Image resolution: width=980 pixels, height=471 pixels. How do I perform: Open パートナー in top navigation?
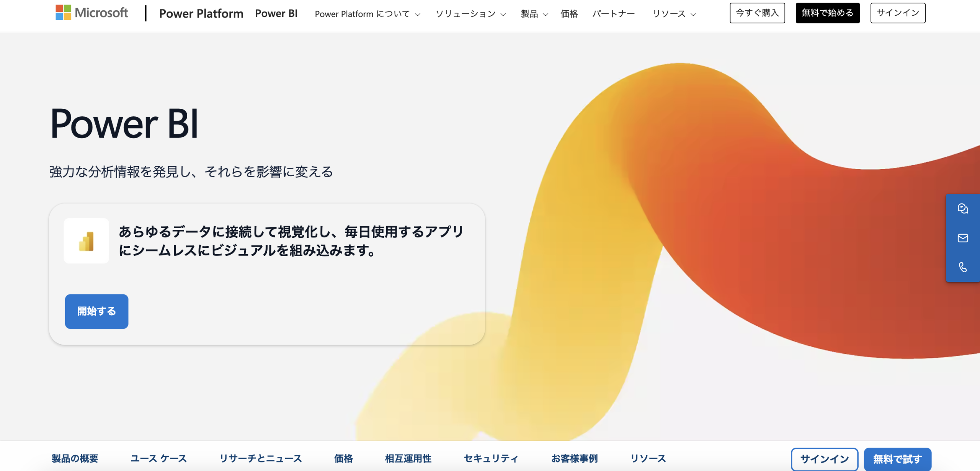(613, 14)
